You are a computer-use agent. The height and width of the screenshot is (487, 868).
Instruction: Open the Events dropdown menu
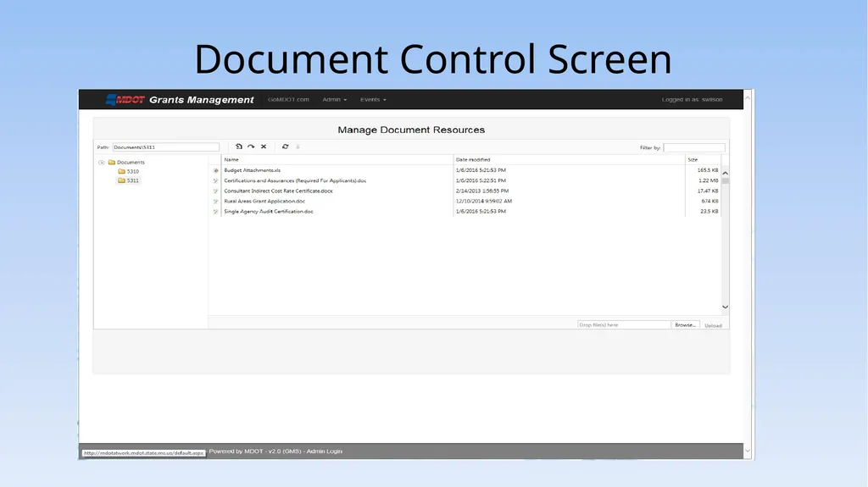(373, 100)
